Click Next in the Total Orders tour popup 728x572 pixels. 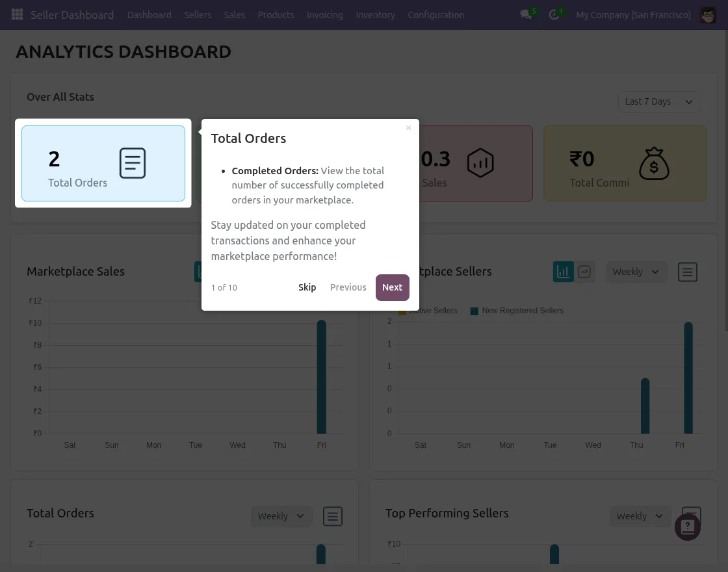click(392, 287)
